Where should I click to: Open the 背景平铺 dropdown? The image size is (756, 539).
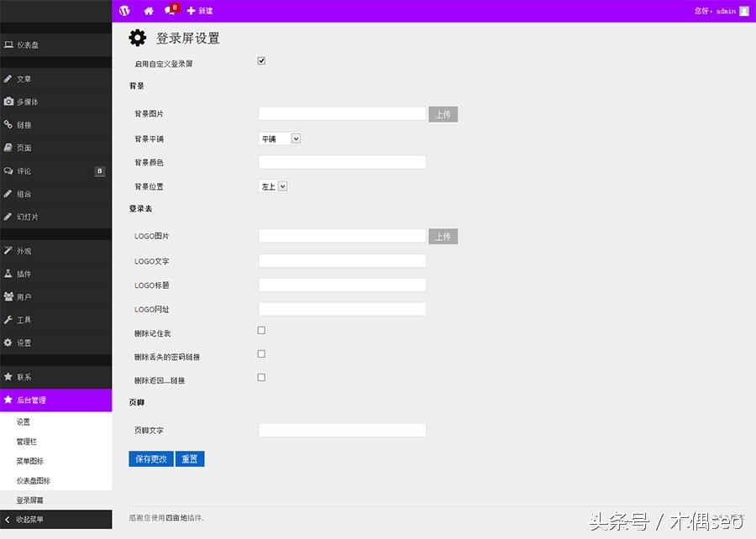[280, 138]
